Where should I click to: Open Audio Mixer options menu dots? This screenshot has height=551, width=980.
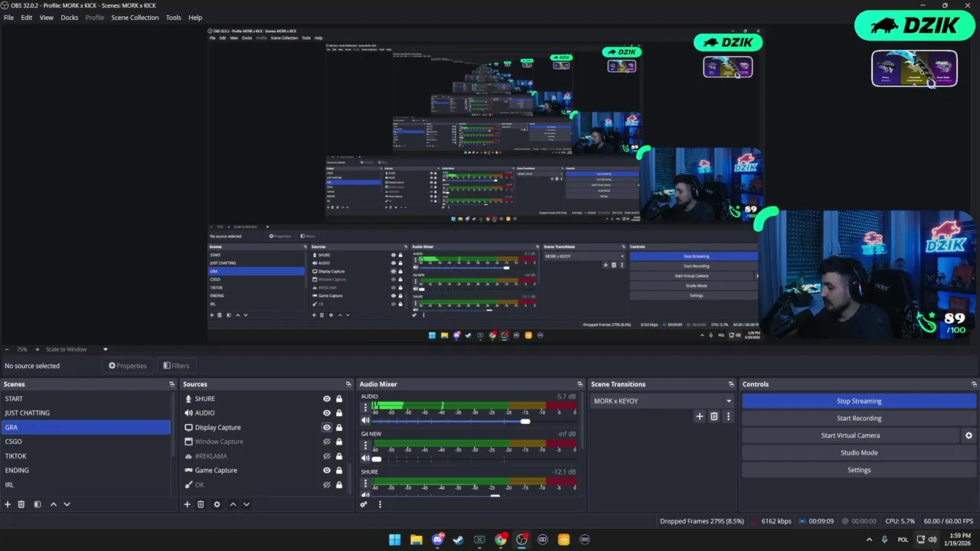click(x=380, y=504)
